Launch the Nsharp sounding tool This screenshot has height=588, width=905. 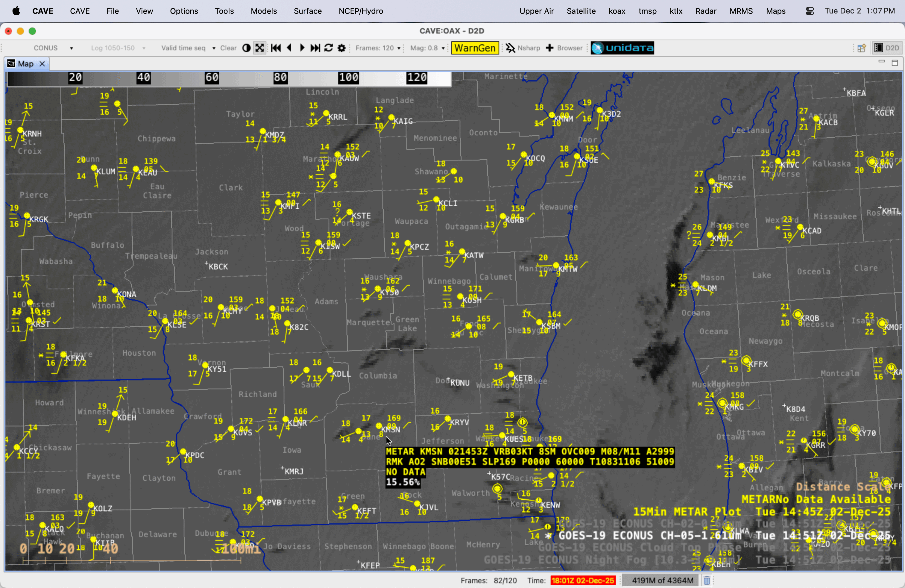(523, 48)
